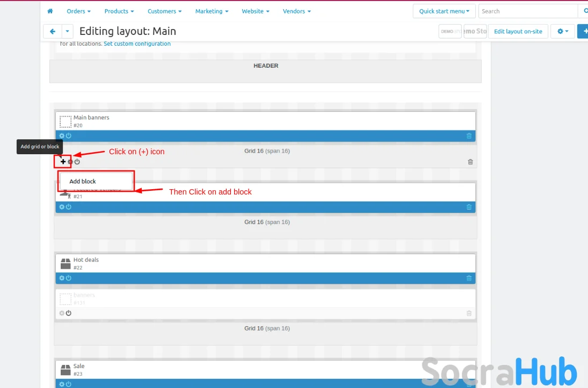Delete the Hot deals block with trash icon
Screen dimensions: 588x388
(469, 278)
